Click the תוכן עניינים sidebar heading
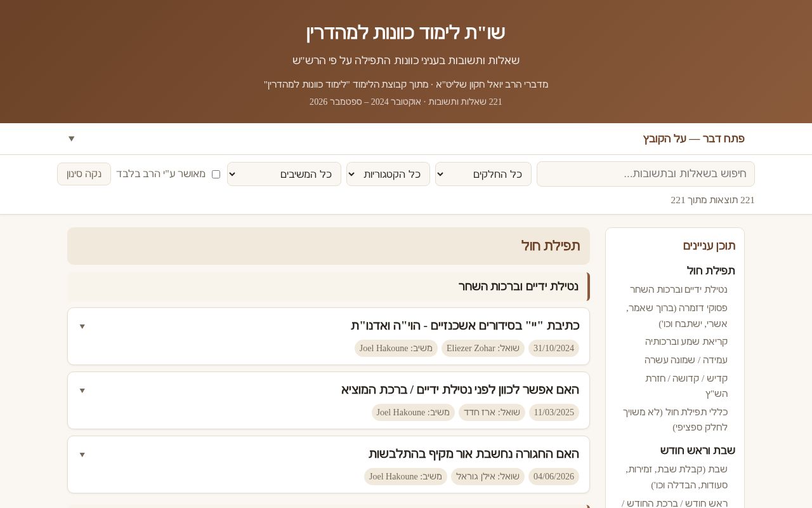This screenshot has height=508, width=812. (x=709, y=245)
